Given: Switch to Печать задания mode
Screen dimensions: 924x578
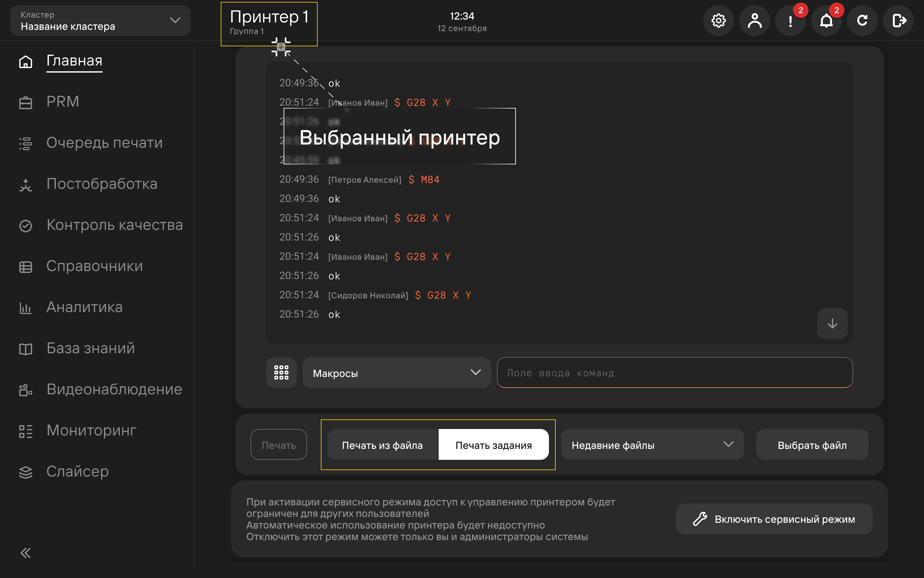Looking at the screenshot, I should (493, 445).
